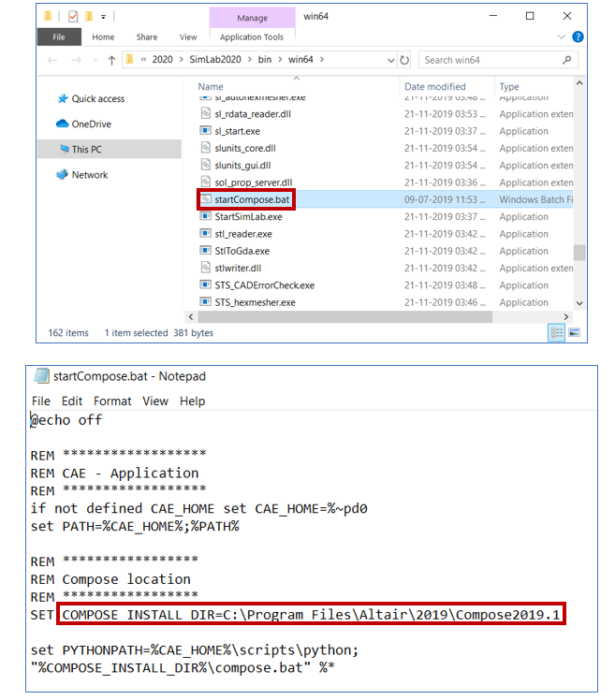Expand the chevron after win64 breadcrumb
The height and width of the screenshot is (700, 615).
click(322, 59)
